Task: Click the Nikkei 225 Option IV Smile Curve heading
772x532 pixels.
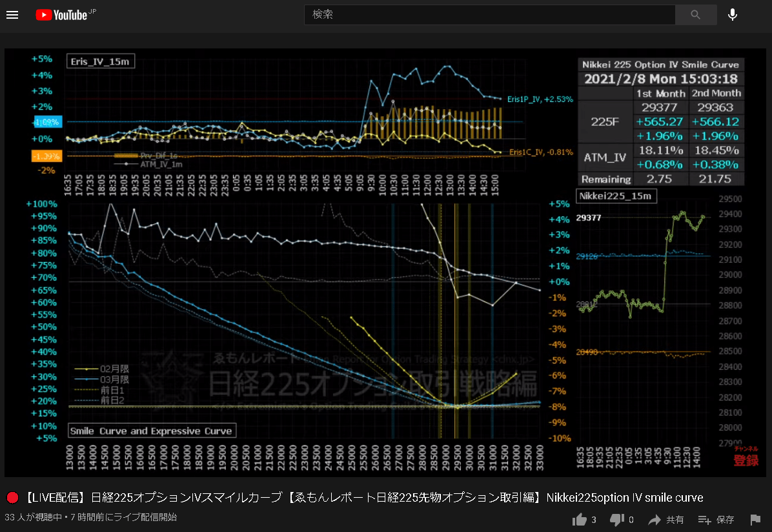Action: coord(661,65)
